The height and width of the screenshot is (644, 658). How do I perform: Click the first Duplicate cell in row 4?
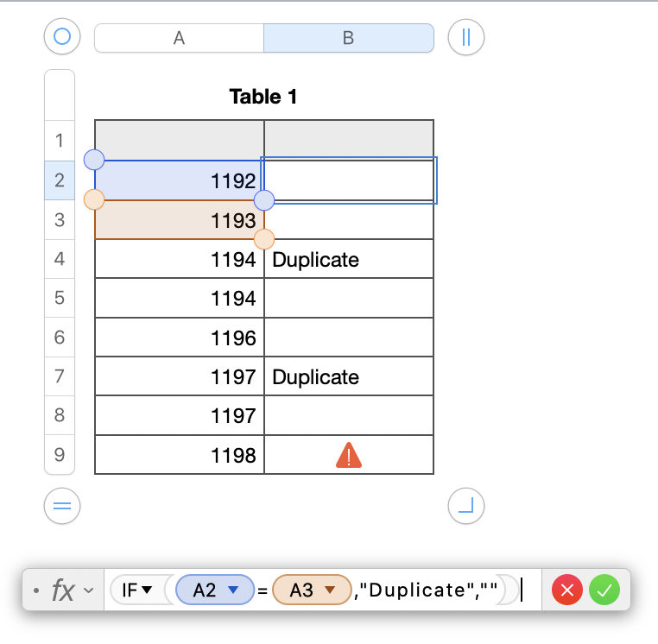349,260
